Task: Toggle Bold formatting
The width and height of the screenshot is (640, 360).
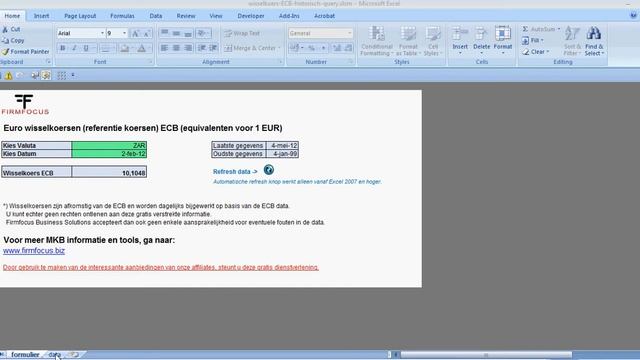Action: (x=62, y=48)
